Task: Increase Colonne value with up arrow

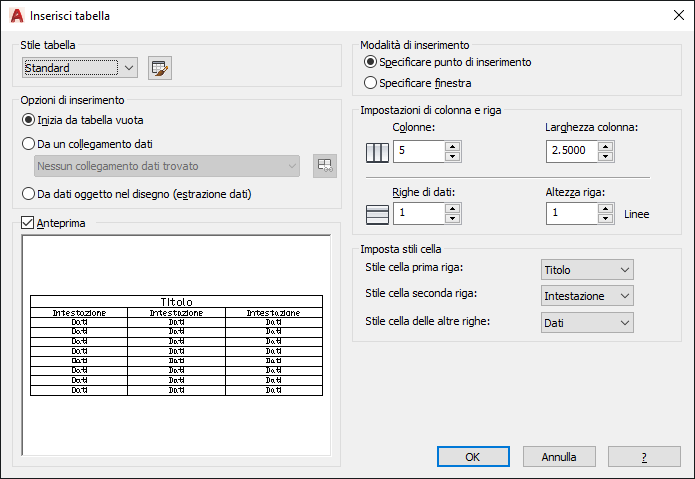Action: (x=452, y=147)
